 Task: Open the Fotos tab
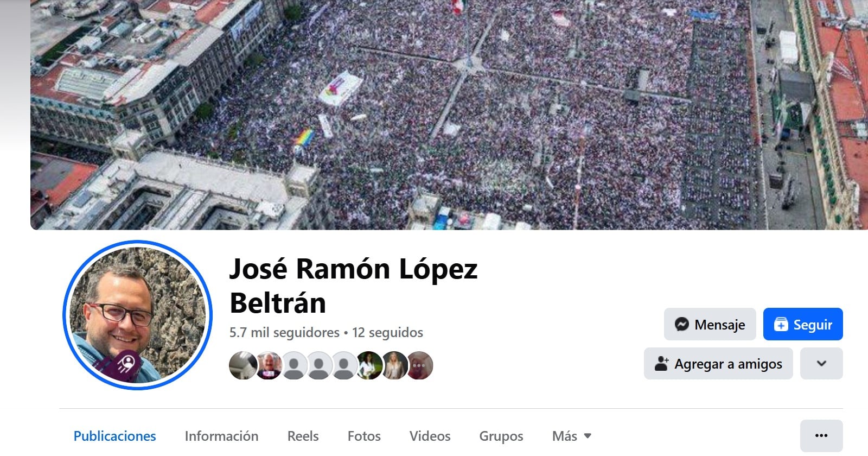tap(364, 436)
